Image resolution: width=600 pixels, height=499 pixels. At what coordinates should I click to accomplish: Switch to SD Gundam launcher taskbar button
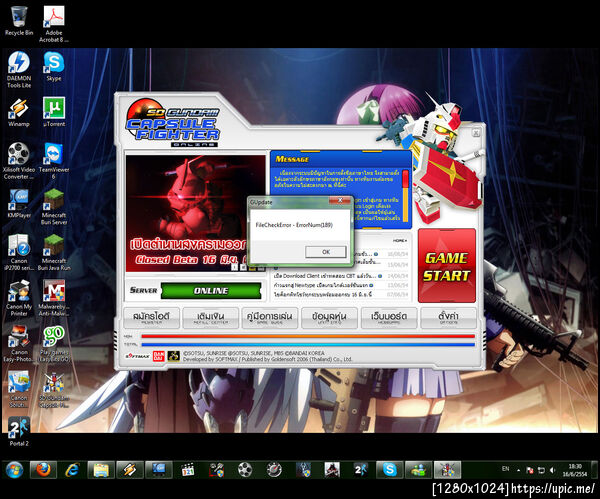click(447, 470)
